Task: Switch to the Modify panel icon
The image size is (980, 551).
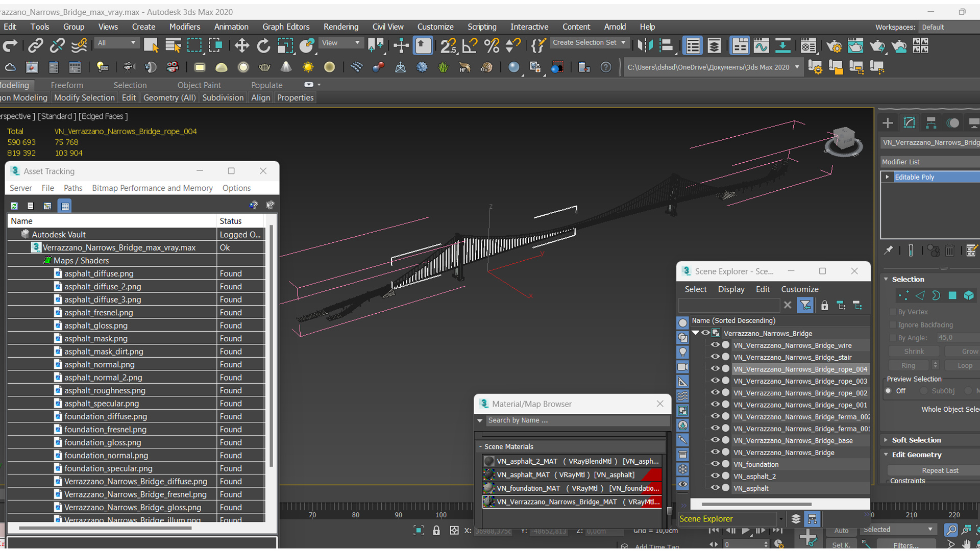Action: tap(910, 123)
